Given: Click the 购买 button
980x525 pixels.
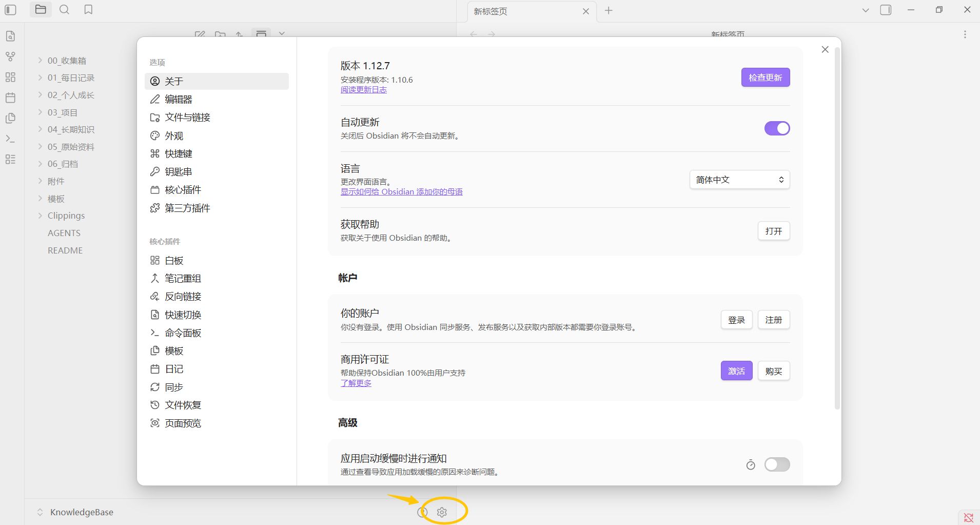Looking at the screenshot, I should pyautogui.click(x=773, y=371).
